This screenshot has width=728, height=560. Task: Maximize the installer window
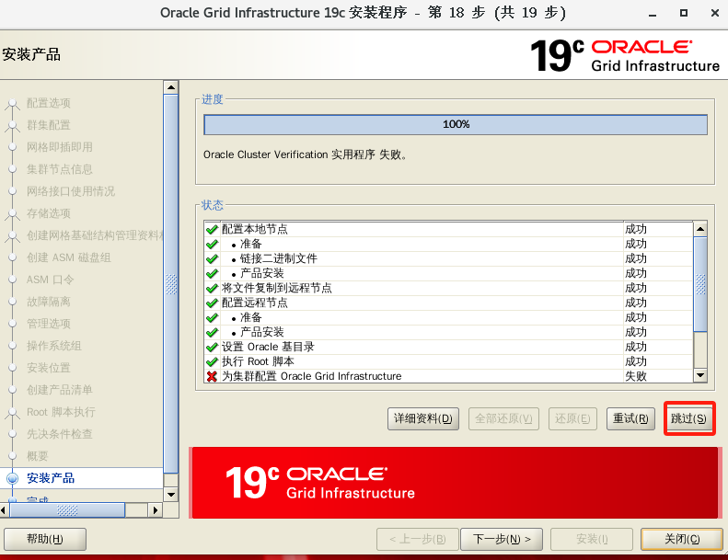click(x=684, y=13)
